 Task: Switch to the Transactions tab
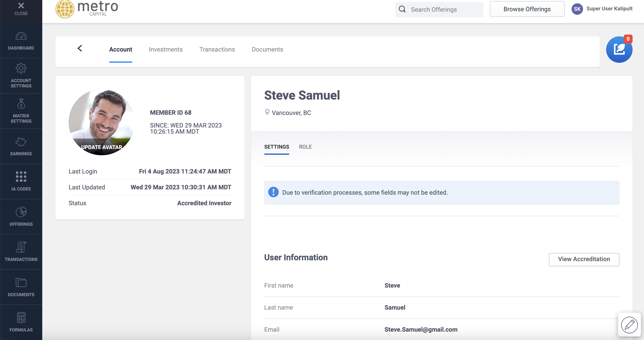pos(217,49)
